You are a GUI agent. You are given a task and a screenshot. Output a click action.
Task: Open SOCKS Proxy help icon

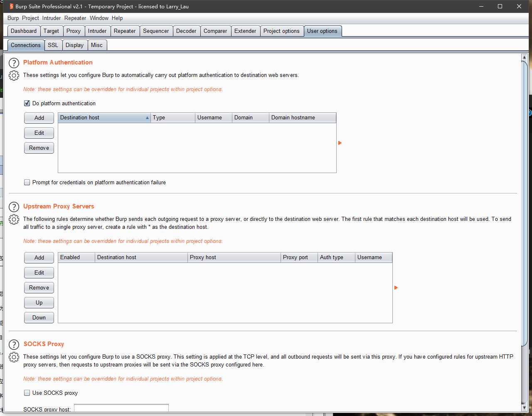pyautogui.click(x=14, y=344)
